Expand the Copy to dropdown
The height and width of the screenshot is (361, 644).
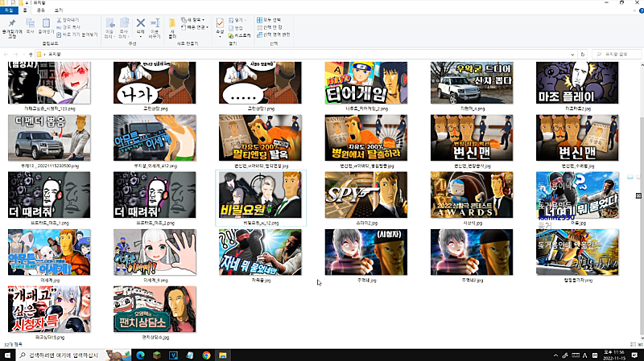coord(125,26)
